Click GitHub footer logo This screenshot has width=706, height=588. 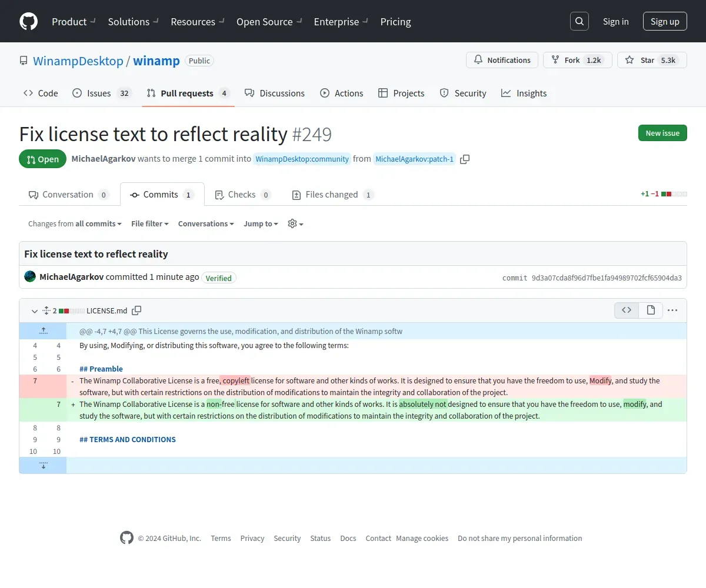126,537
